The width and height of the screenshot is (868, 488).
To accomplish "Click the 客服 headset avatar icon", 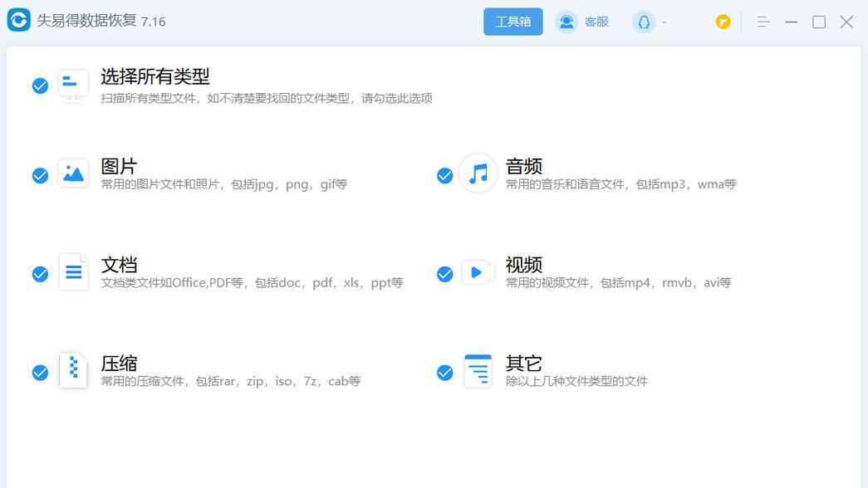I will coord(566,22).
